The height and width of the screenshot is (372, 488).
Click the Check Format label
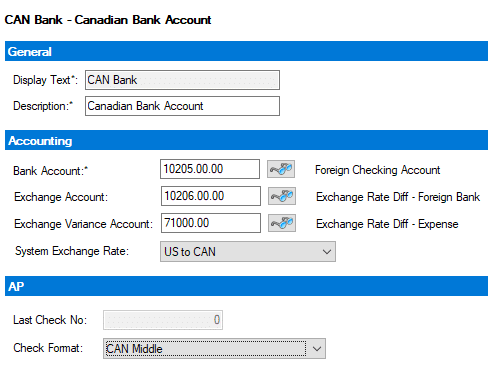tap(48, 348)
